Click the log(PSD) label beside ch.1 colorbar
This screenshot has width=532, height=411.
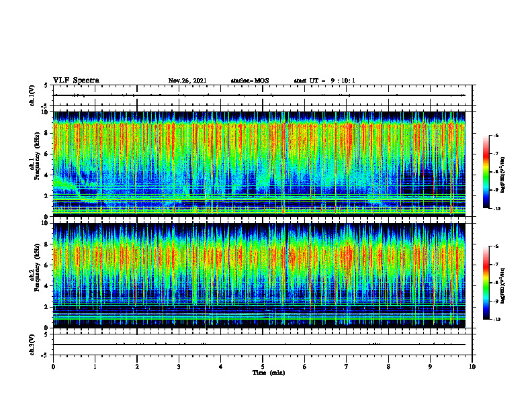pos(503,175)
